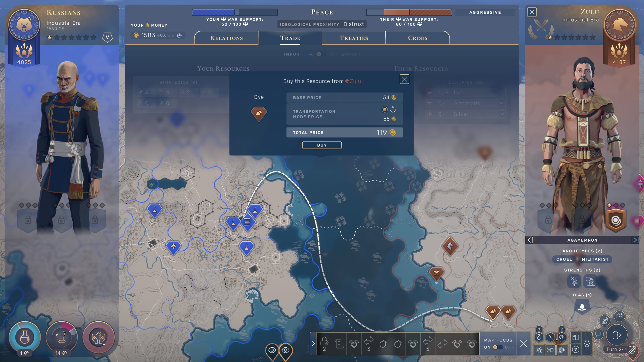Click the V badge next to Russian stars
644x362 pixels.
tap(107, 38)
